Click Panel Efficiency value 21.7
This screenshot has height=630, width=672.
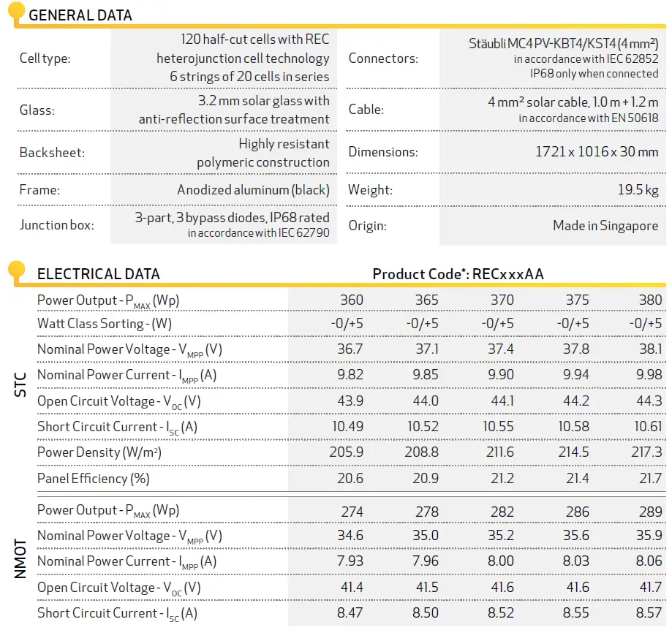(650, 479)
